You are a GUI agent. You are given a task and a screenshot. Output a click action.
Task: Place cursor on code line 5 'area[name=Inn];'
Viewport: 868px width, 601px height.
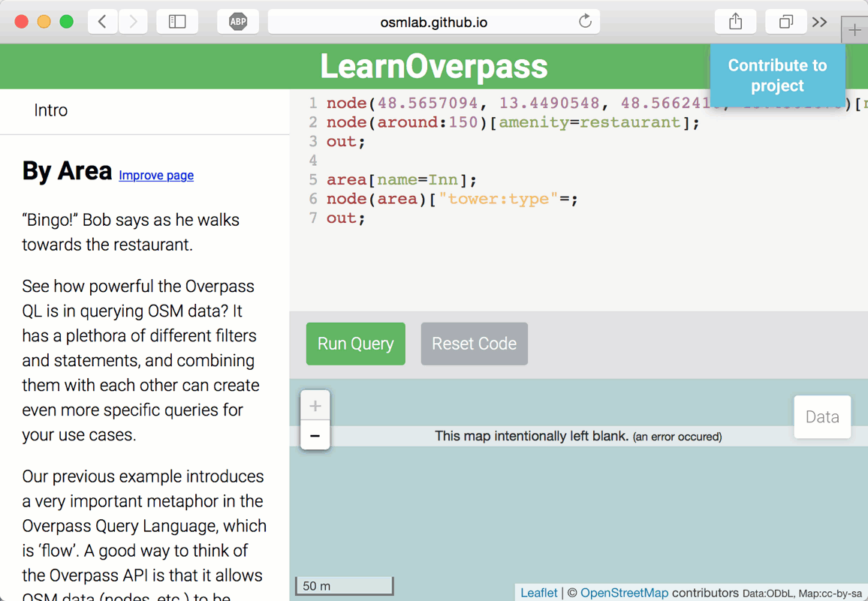(x=402, y=180)
